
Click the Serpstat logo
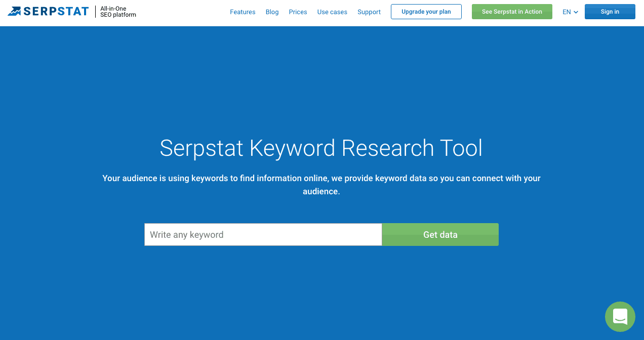[48, 11]
